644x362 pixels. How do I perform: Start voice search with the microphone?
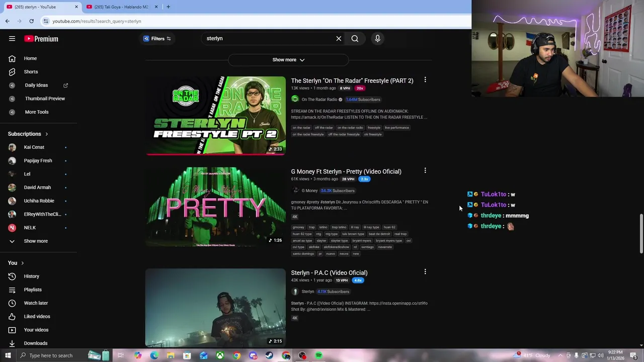click(x=377, y=38)
